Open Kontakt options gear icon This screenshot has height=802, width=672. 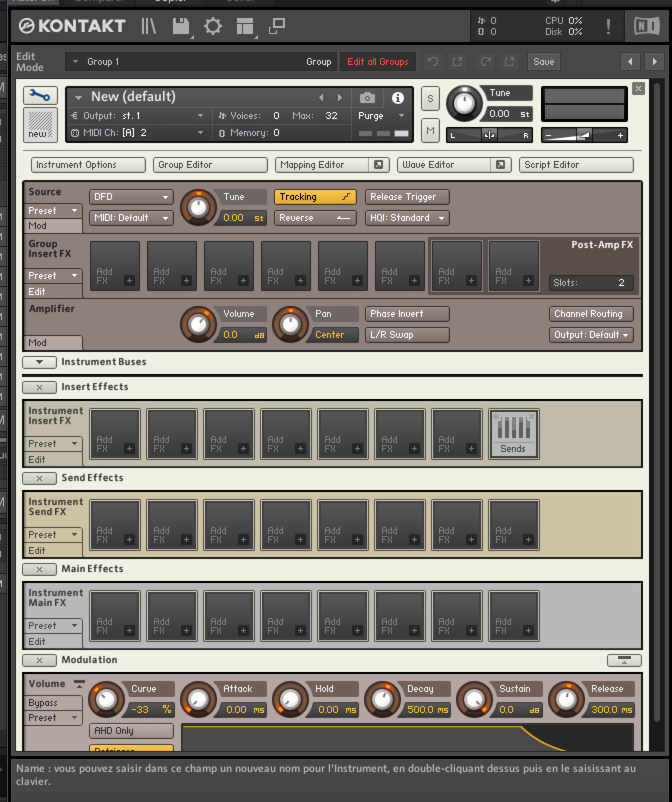point(212,26)
